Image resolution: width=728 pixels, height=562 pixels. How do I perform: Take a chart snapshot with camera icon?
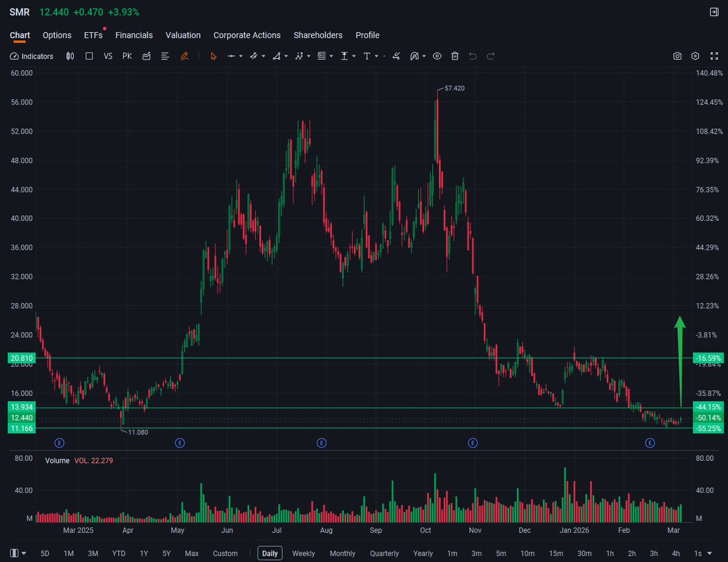coord(678,56)
